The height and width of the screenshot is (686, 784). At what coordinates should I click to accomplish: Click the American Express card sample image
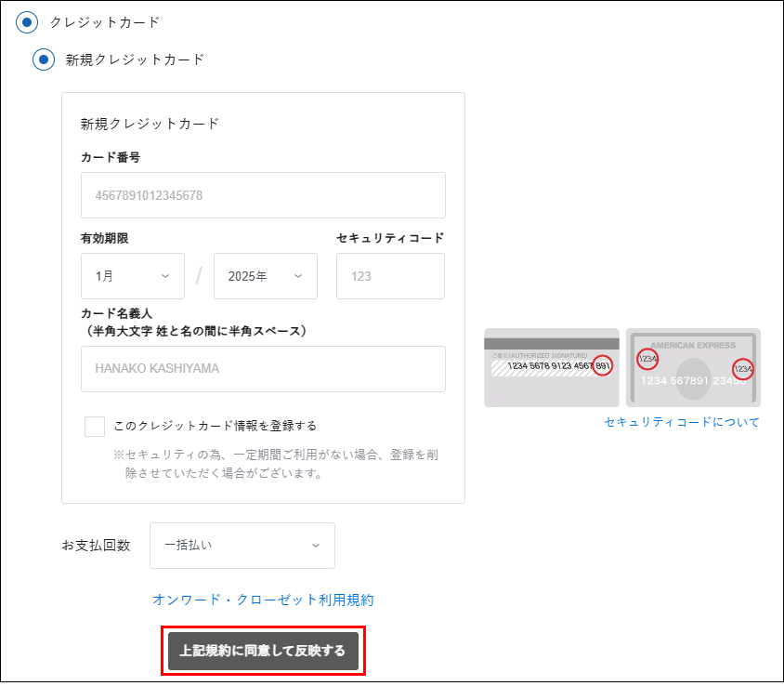(x=693, y=367)
